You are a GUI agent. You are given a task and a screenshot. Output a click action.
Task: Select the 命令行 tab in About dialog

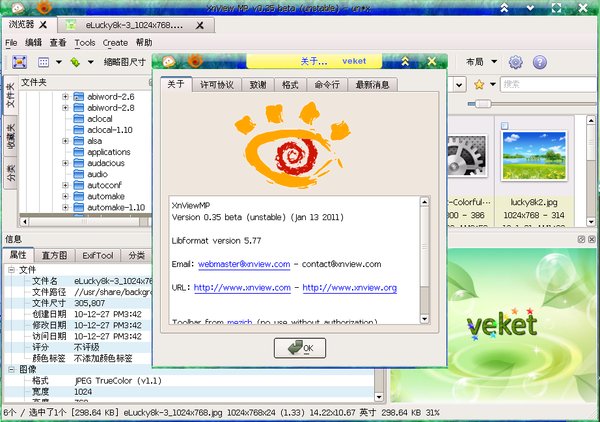[327, 85]
